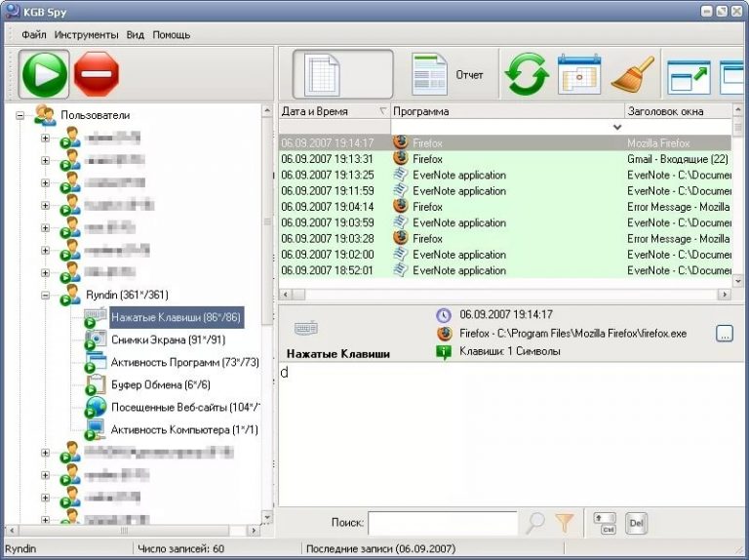
Task: Expand the third blurred user node
Action: click(46, 182)
